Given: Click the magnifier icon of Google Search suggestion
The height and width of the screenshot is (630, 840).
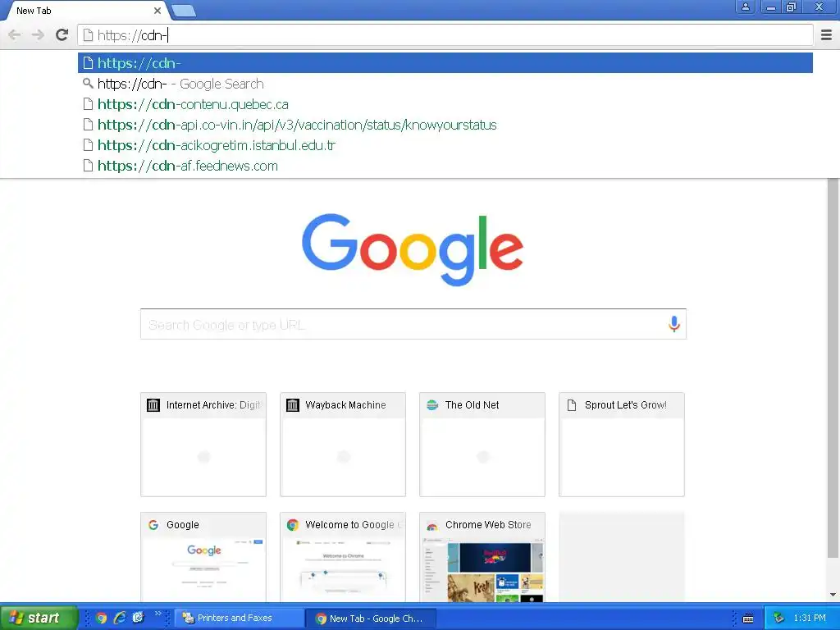Looking at the screenshot, I should click(x=88, y=84).
